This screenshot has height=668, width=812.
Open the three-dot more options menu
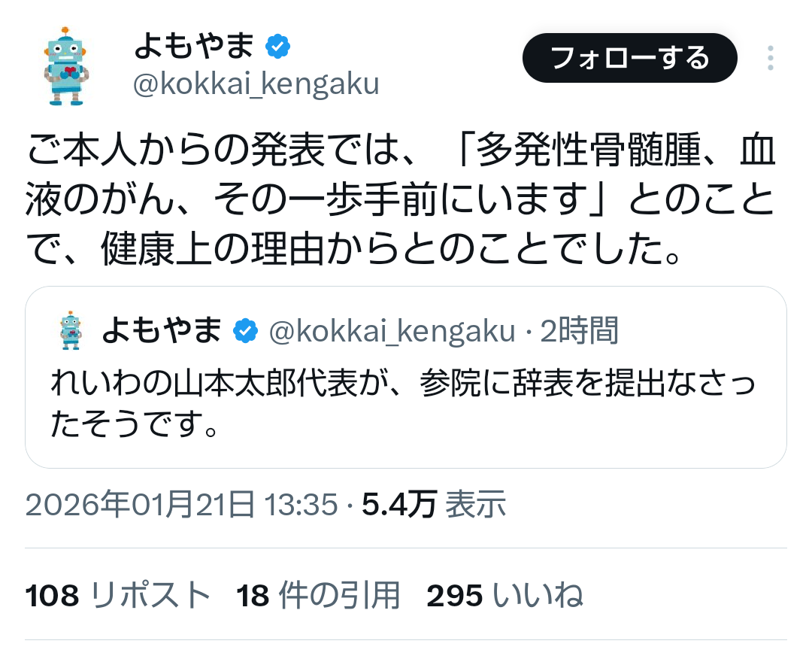(770, 58)
